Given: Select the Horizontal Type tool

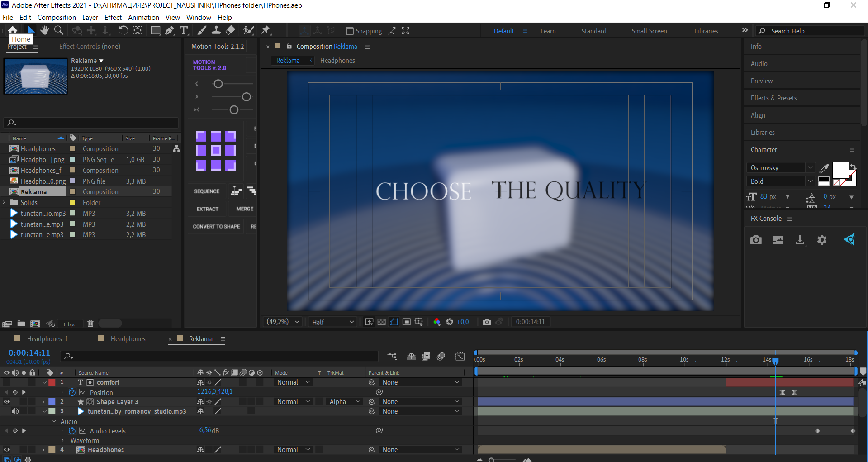Looking at the screenshot, I should click(x=184, y=30).
